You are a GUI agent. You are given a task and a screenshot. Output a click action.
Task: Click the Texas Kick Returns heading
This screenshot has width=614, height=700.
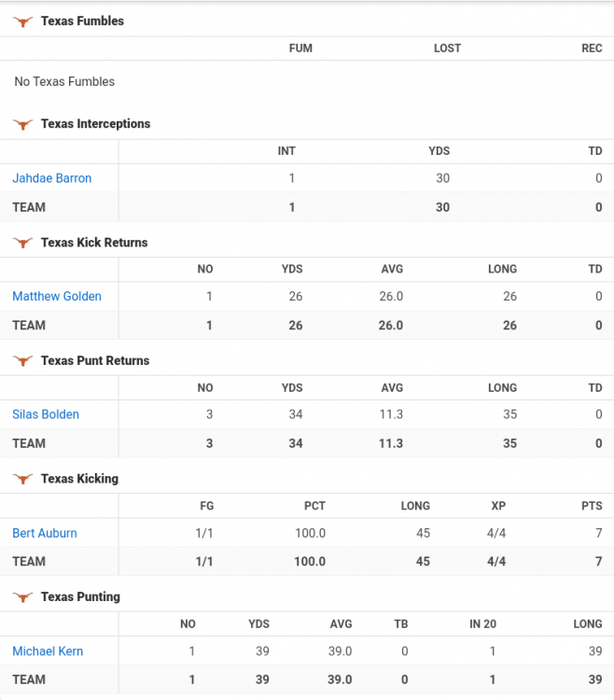(94, 242)
